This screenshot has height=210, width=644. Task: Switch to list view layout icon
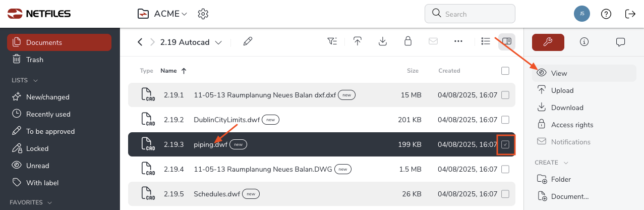click(x=486, y=42)
